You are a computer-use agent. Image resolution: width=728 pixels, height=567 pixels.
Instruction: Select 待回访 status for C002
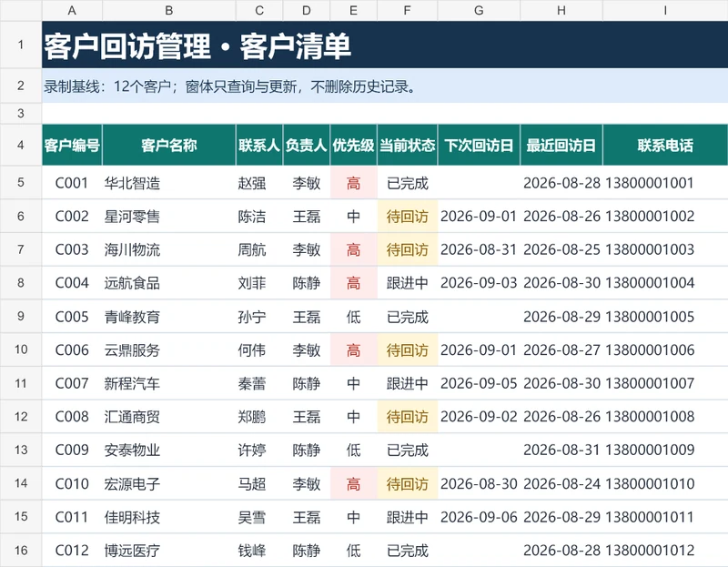tap(408, 217)
